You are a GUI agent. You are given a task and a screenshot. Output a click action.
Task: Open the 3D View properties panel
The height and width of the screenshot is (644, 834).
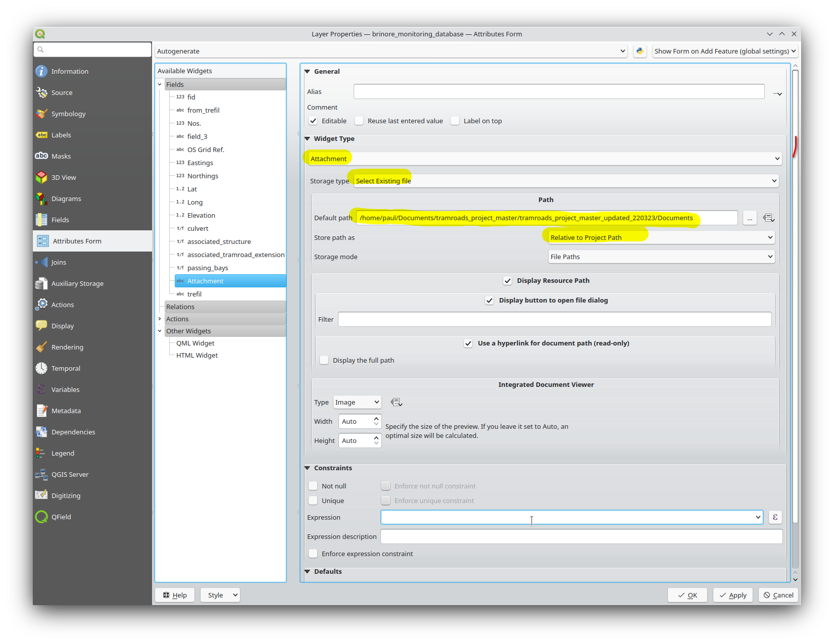[63, 177]
